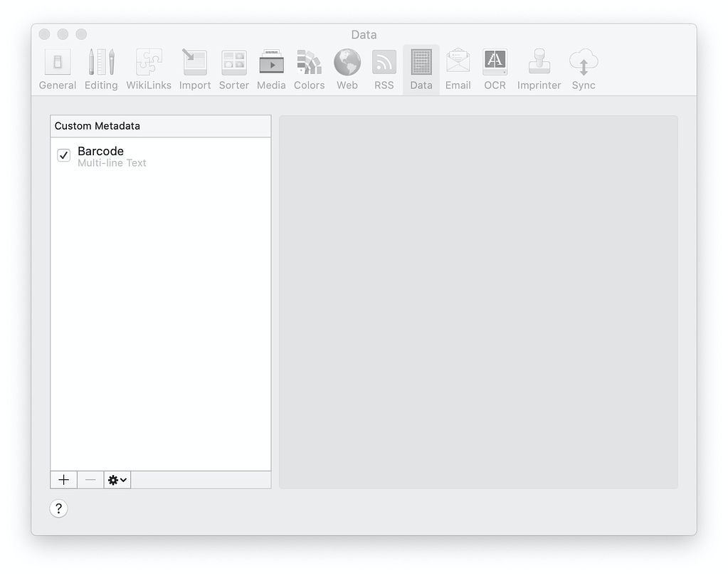This screenshot has width=728, height=574.
Task: Add a new custom metadata field
Action: tap(63, 479)
